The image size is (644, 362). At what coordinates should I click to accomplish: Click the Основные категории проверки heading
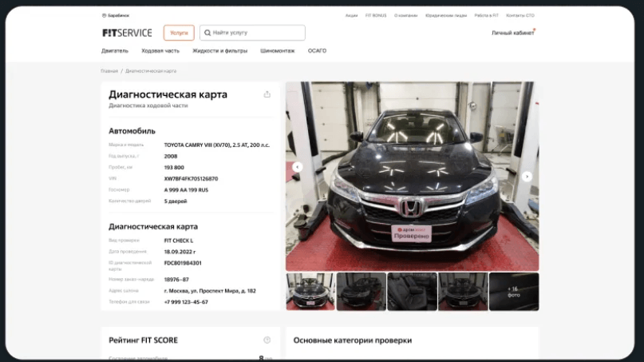point(353,340)
